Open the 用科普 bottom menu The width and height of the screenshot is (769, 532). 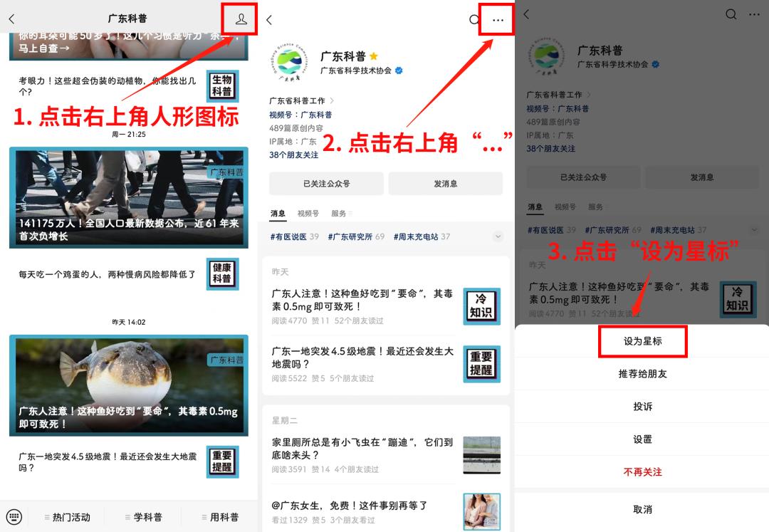(x=220, y=517)
